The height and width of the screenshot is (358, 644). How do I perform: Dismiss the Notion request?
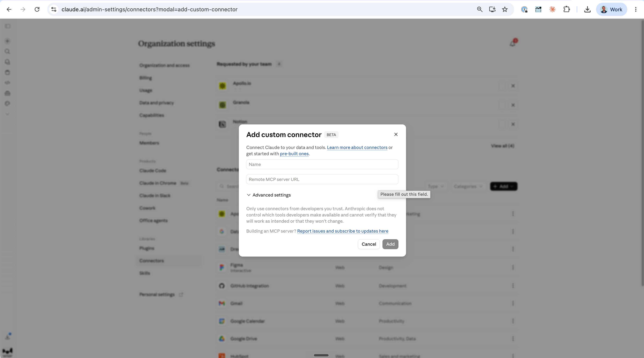click(513, 124)
